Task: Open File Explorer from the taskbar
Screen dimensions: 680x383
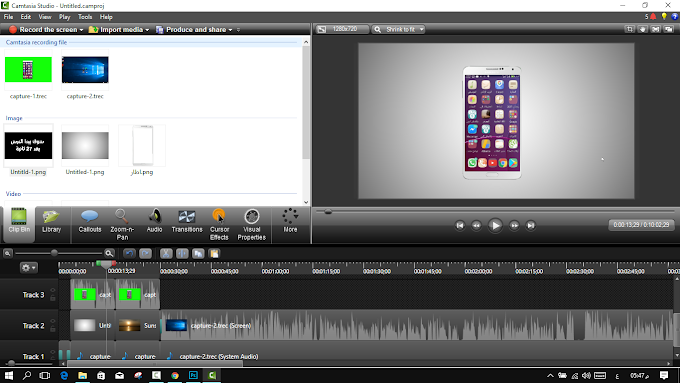Action: coord(82,376)
